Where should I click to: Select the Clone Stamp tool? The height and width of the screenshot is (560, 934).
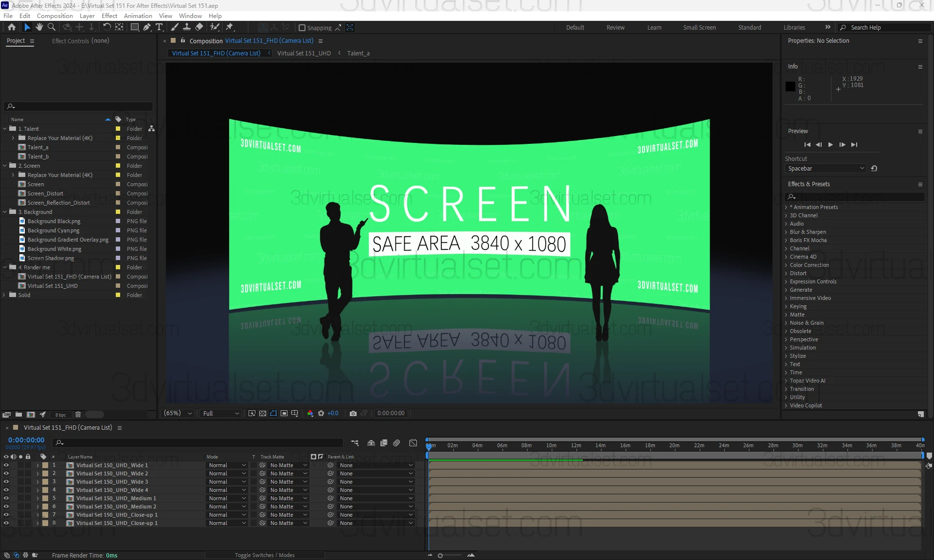(x=187, y=27)
